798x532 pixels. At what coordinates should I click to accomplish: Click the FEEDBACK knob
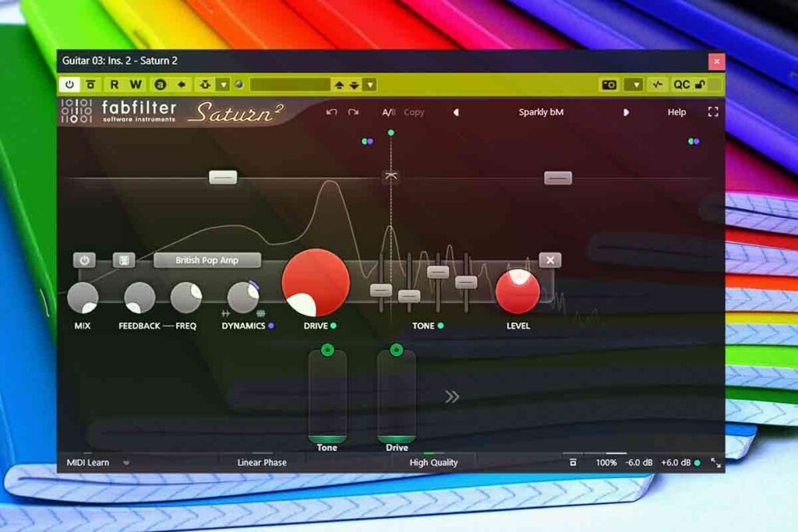click(x=139, y=298)
